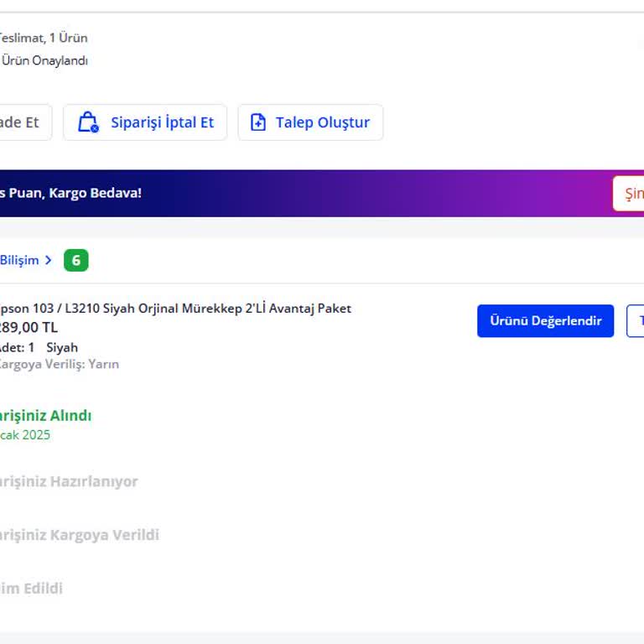The width and height of the screenshot is (644, 644).
Task: Click the document-plus icon beside Talep Oluştur
Action: (x=258, y=122)
